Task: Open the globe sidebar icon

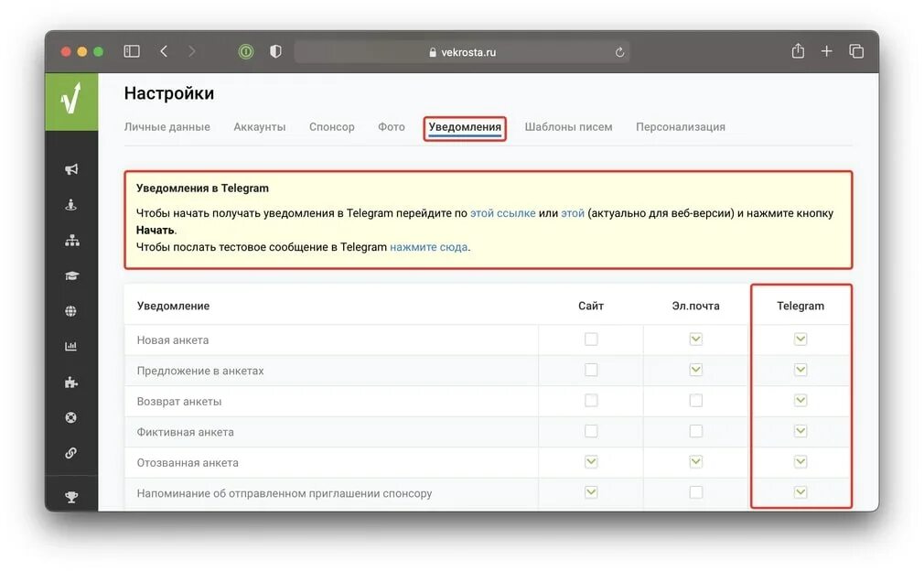Action: click(70, 311)
